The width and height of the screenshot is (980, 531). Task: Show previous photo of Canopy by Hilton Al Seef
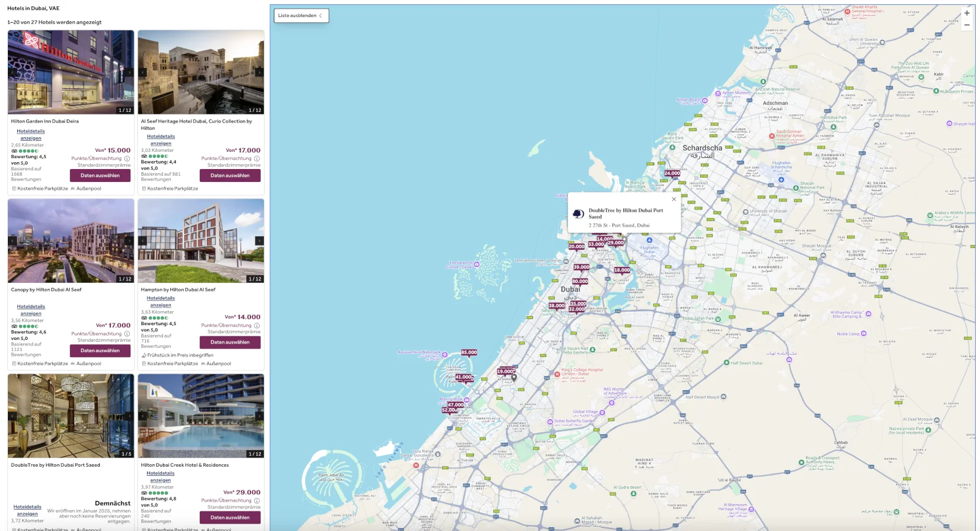[x=12, y=241]
